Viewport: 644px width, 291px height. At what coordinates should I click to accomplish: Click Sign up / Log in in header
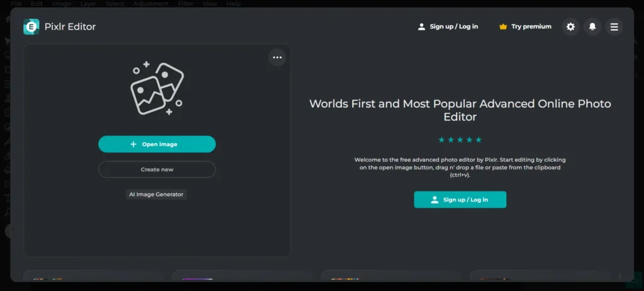pos(448,26)
